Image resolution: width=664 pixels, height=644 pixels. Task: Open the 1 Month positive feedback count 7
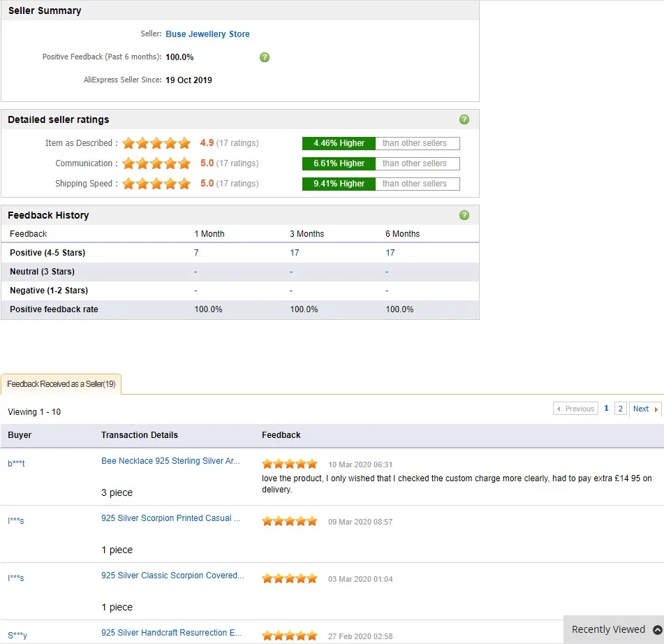point(196,253)
